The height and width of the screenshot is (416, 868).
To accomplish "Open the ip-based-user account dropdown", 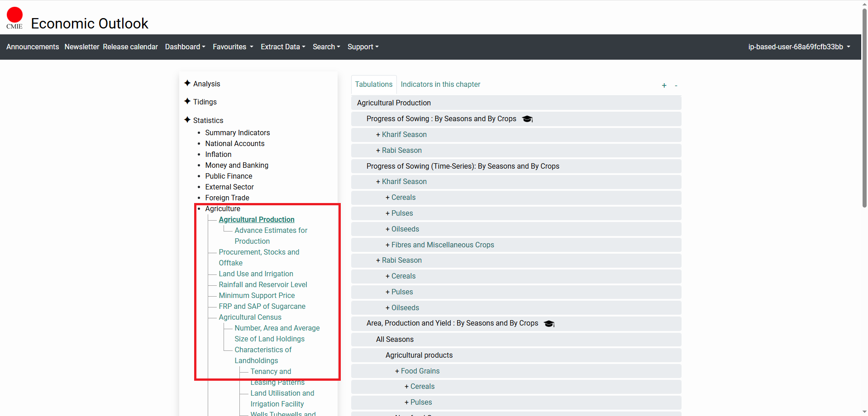I will [799, 47].
